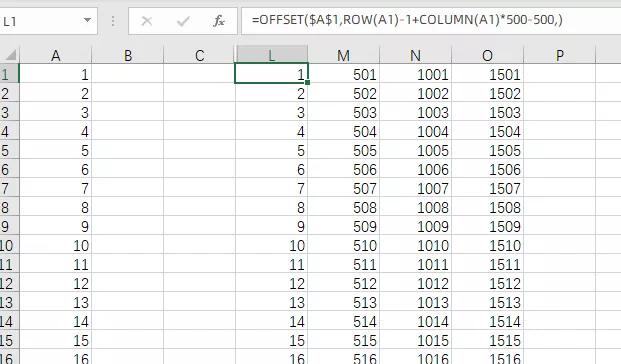Select cell N3 with value 1003
The height and width of the screenshot is (364, 621).
(416, 112)
